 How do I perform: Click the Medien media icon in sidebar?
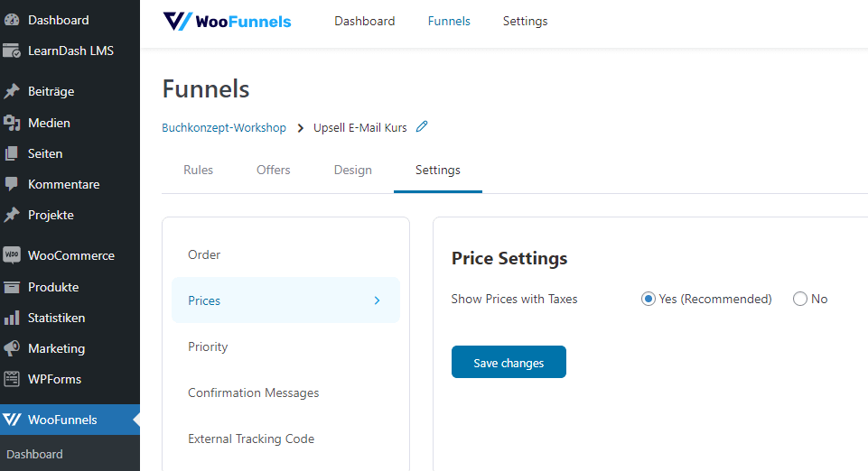pos(12,123)
